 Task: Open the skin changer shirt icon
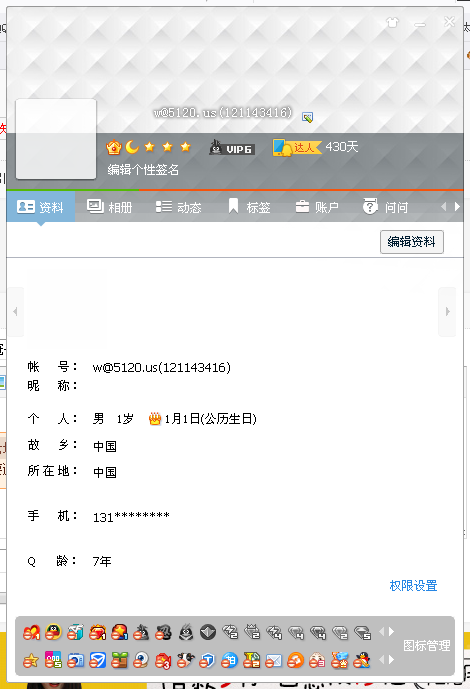coord(392,22)
